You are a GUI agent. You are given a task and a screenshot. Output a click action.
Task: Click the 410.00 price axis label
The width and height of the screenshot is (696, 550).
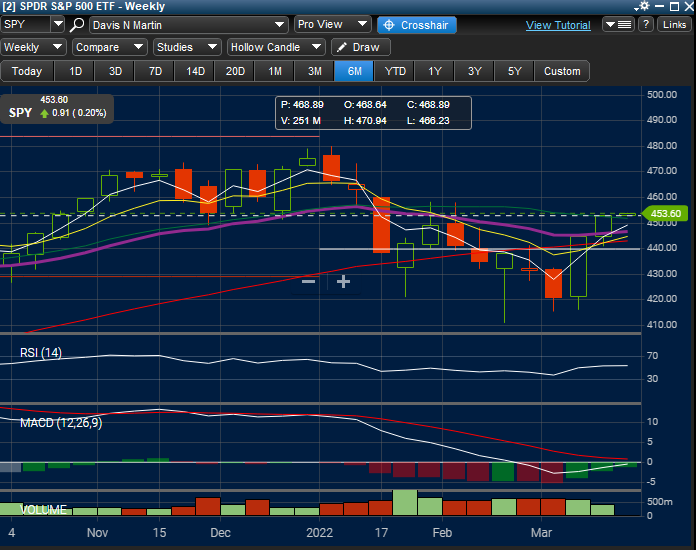[662, 324]
